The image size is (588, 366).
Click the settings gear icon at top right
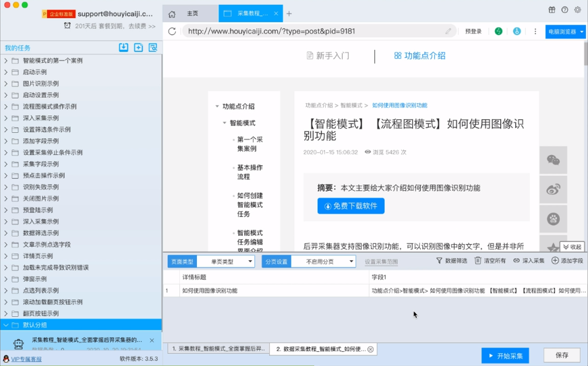(577, 10)
